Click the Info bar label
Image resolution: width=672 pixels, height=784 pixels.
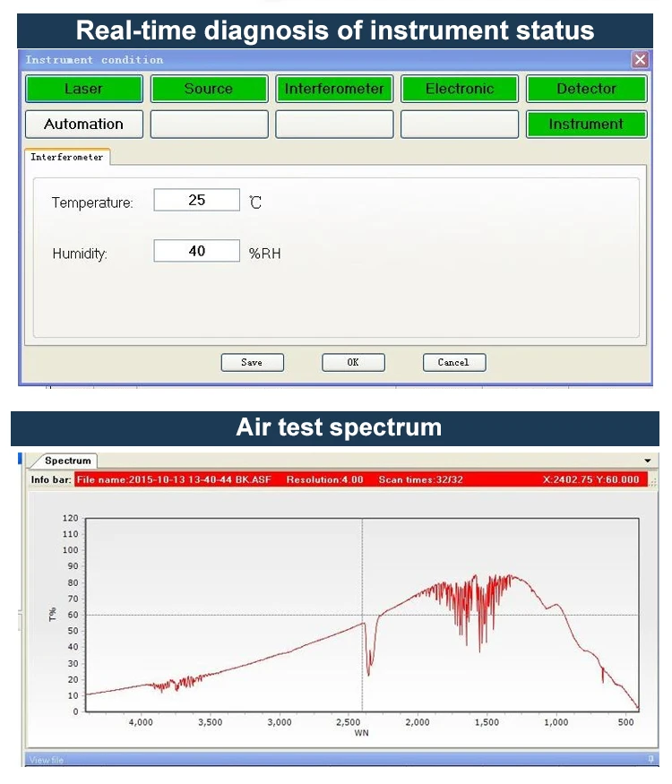[50, 479]
